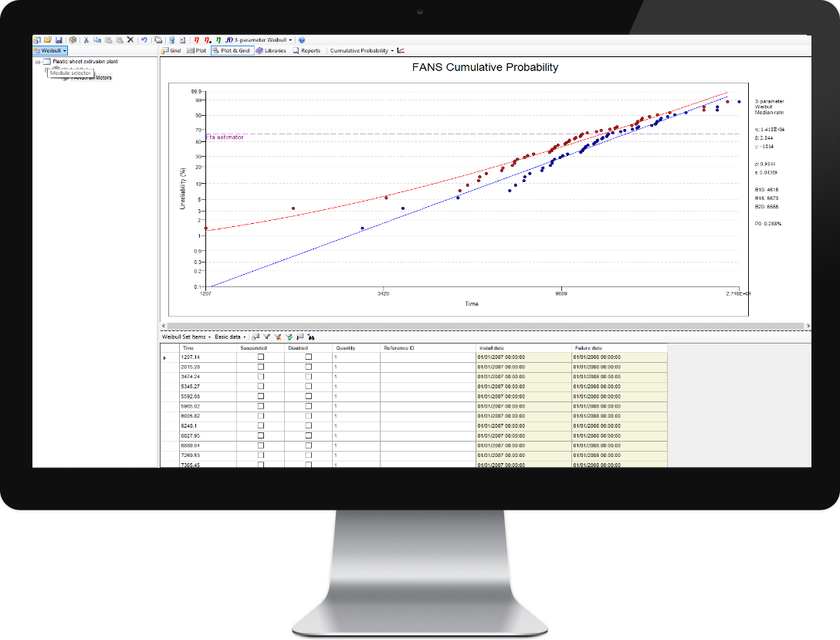The image size is (840, 640).
Task: Click the Save disk icon in toolbar
Action: (x=59, y=39)
